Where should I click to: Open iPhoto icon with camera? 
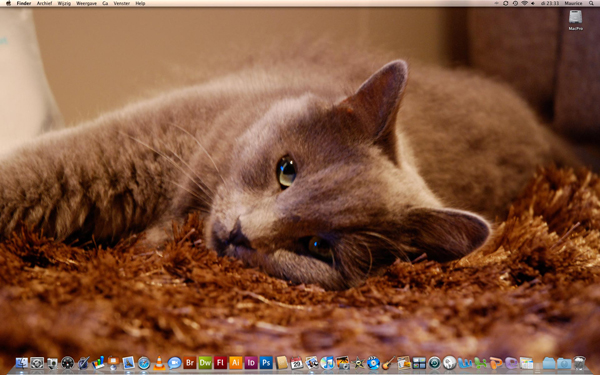342,362
